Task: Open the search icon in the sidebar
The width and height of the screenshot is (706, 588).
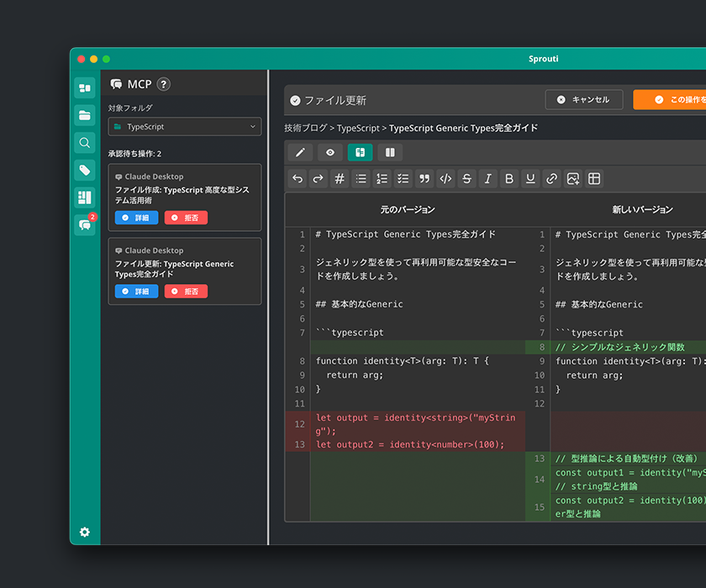Action: pyautogui.click(x=84, y=143)
